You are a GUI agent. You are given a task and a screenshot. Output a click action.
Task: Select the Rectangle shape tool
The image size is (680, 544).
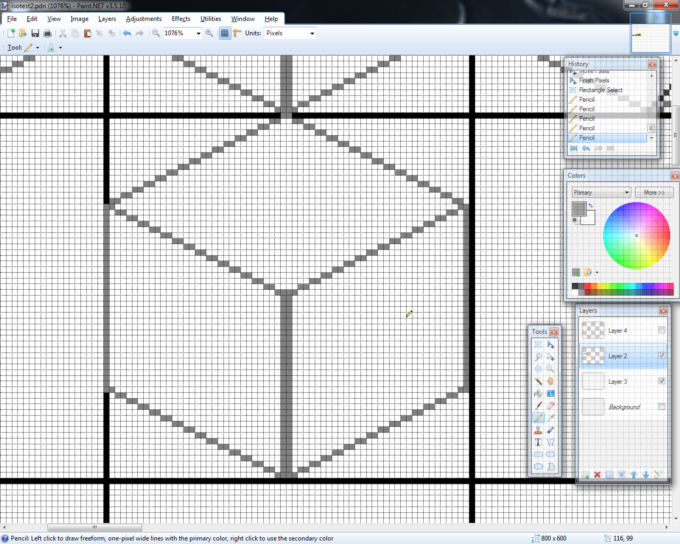click(x=538, y=454)
